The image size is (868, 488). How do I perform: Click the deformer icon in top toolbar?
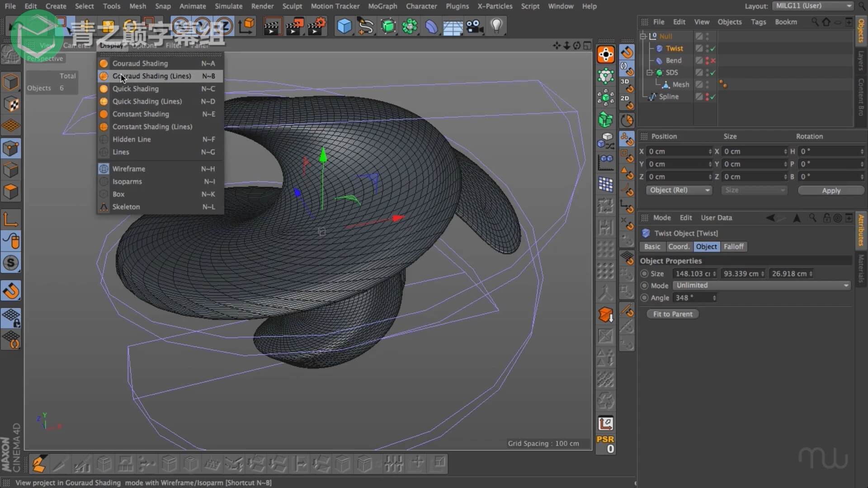(x=431, y=26)
